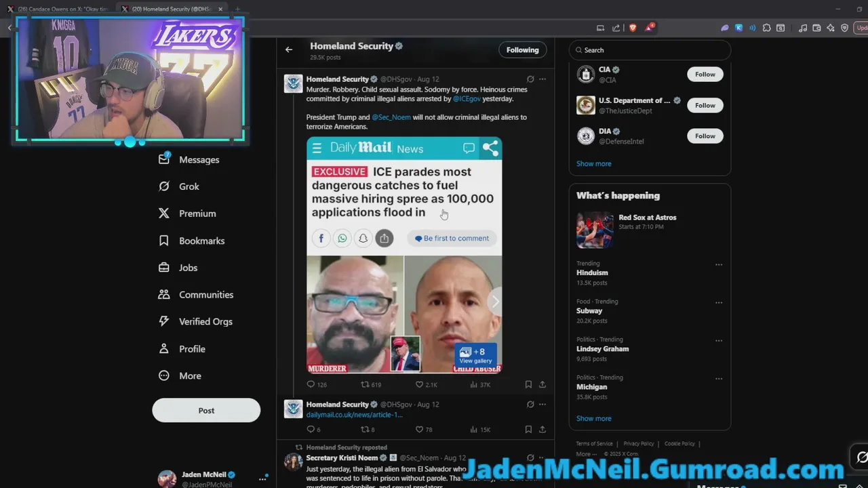
Task: Switch to Candace Owens on X tab
Action: tap(58, 9)
